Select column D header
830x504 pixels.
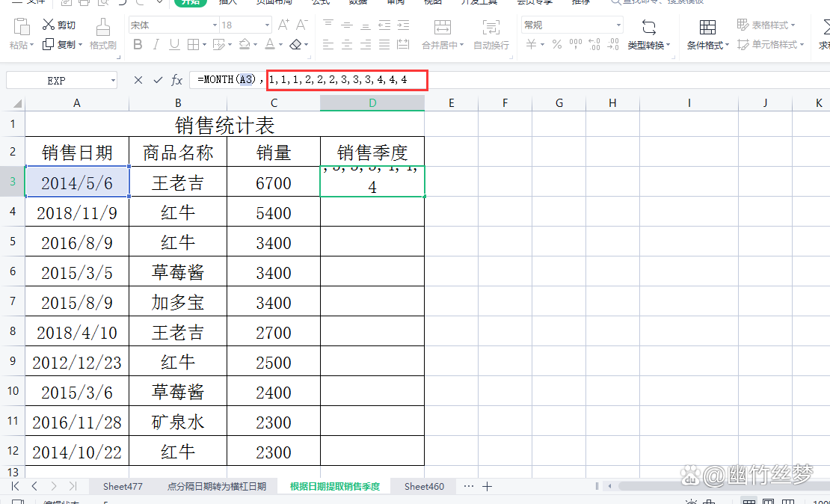pos(372,102)
